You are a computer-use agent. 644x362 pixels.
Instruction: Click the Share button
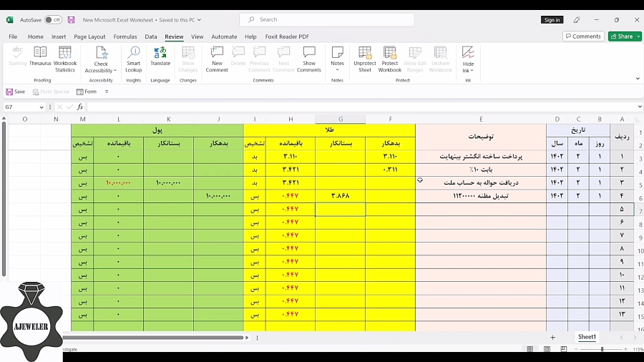(622, 36)
